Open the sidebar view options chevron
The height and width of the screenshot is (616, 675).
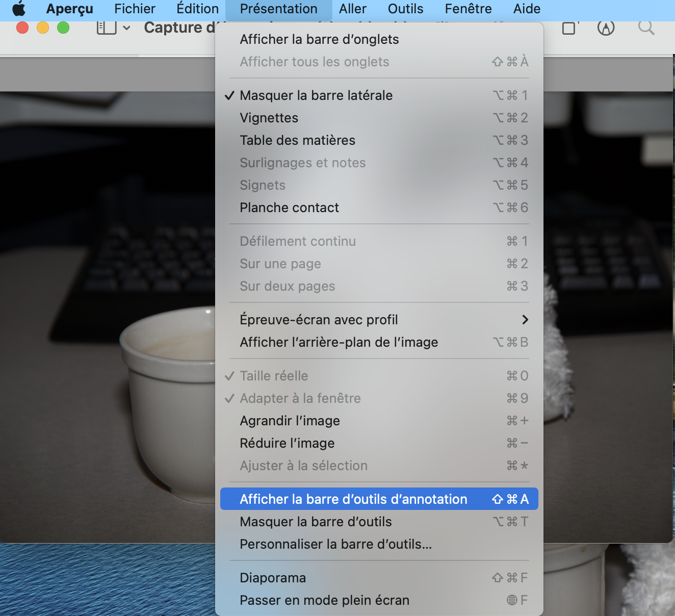tap(126, 28)
